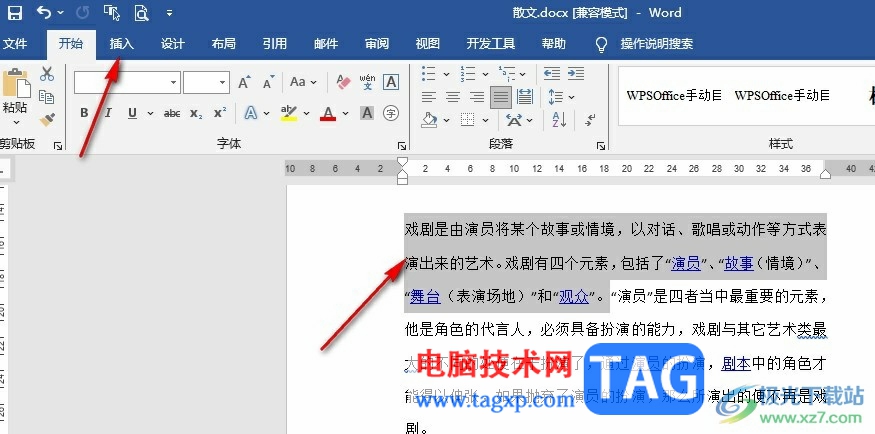Decrease font size with shrink font icon
The width and height of the screenshot is (875, 434).
click(268, 83)
